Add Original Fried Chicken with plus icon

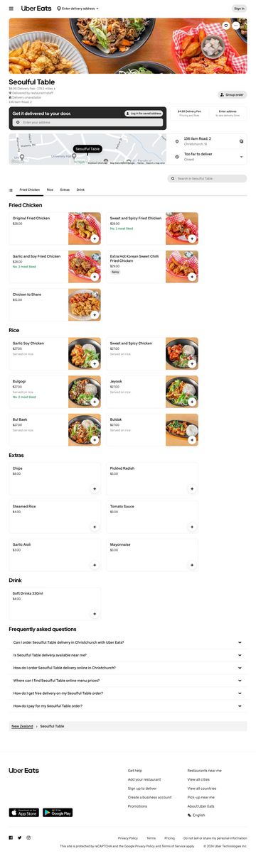tap(95, 238)
